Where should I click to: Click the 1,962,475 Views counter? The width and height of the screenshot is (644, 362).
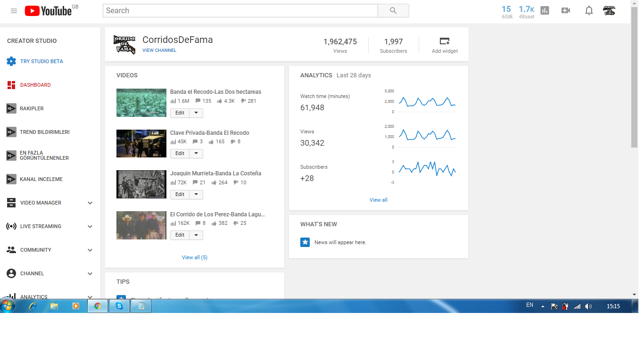tap(340, 45)
